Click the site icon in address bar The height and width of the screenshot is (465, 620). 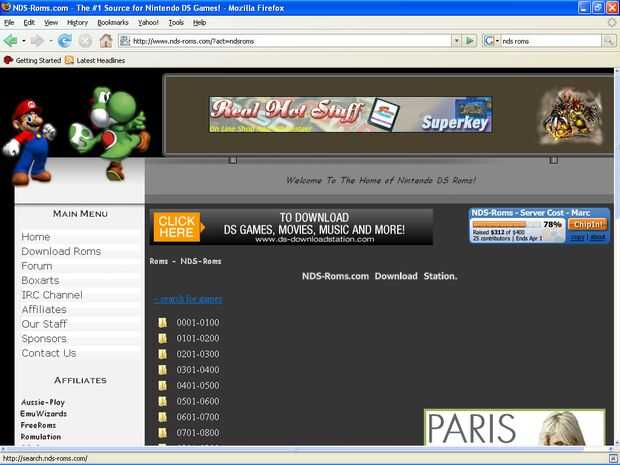[x=125, y=41]
